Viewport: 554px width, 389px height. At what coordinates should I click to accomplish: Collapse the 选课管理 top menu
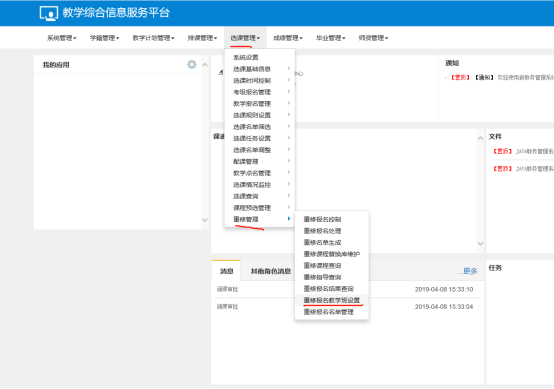tap(245, 38)
